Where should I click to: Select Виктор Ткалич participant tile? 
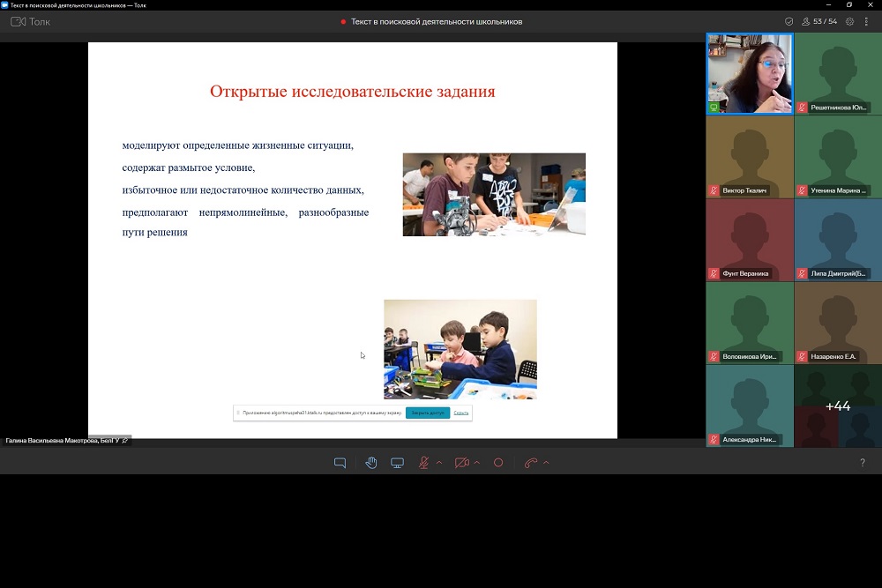[x=749, y=157]
